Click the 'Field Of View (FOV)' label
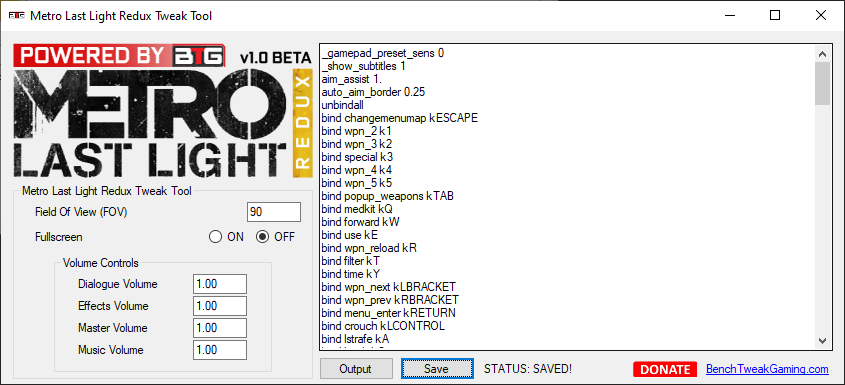Viewport: 845px width, 385px height. (81, 212)
